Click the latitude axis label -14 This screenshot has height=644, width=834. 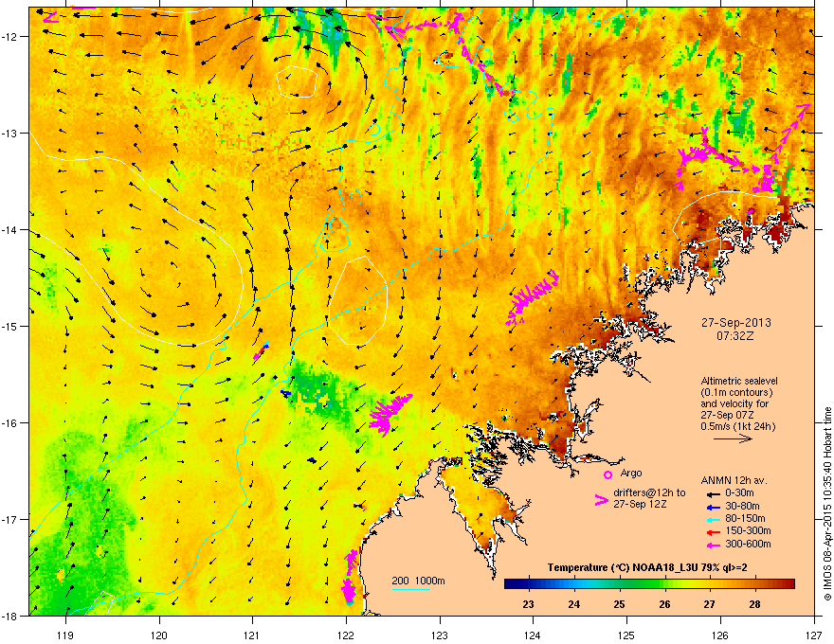(9, 230)
